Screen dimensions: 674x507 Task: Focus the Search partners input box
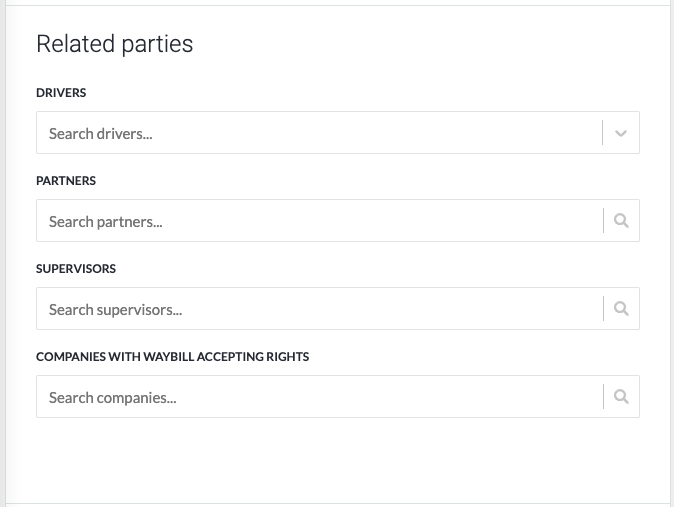[x=319, y=221]
